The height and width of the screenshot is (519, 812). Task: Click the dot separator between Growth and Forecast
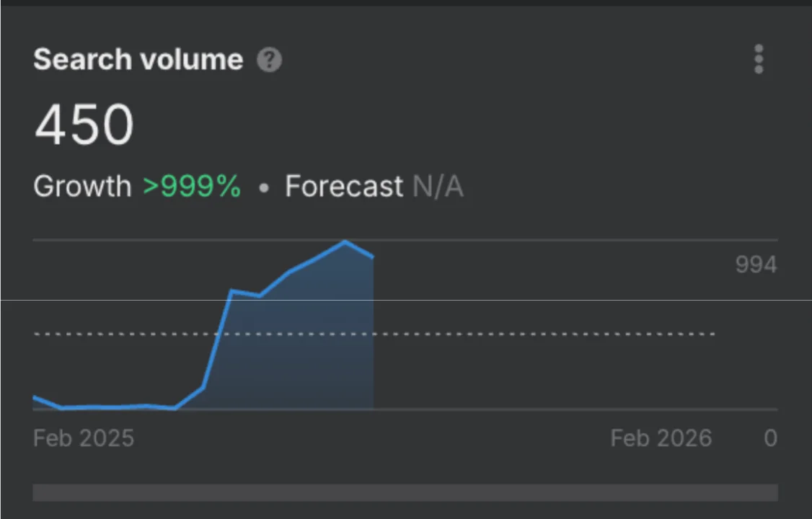coord(264,187)
